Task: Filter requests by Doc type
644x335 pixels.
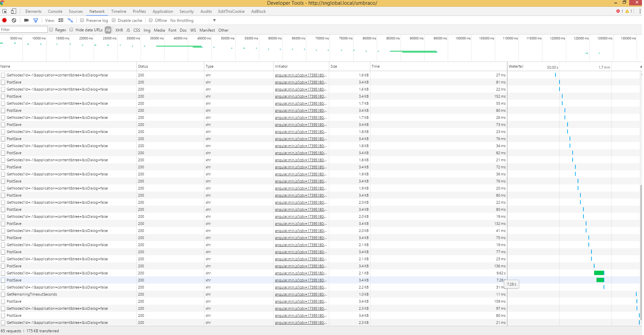Action: pos(183,30)
